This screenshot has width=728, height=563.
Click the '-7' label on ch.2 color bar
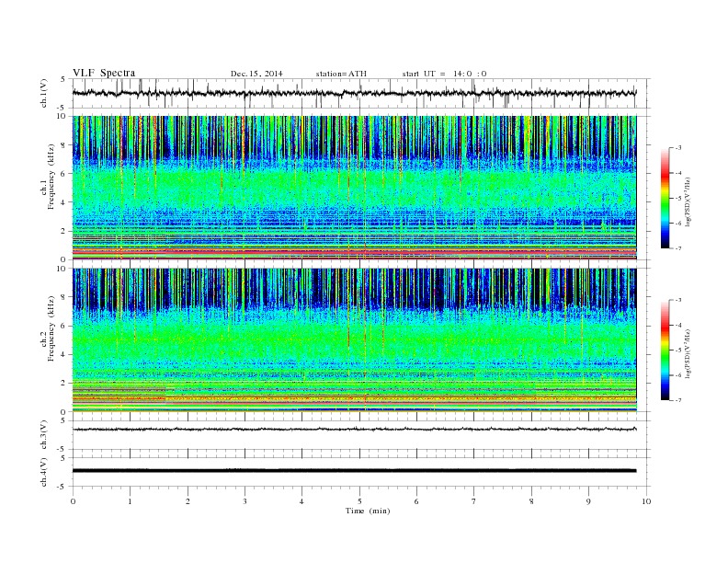tap(677, 400)
